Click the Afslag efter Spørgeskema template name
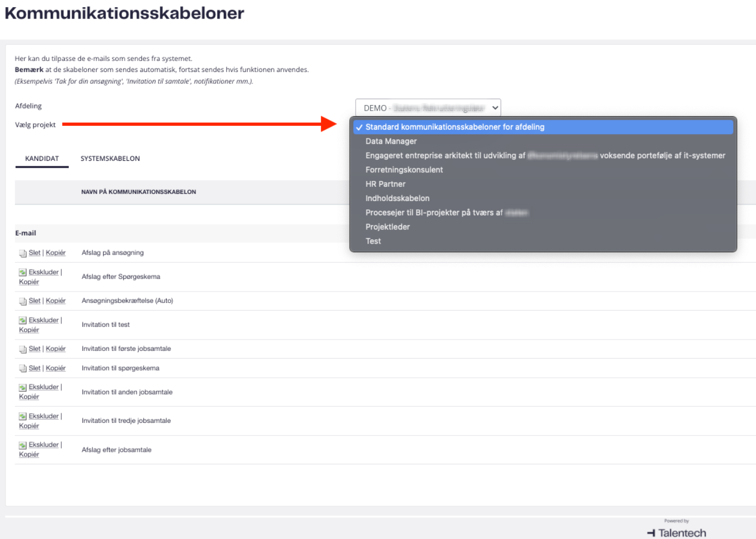This screenshot has height=539, width=756. point(121,277)
